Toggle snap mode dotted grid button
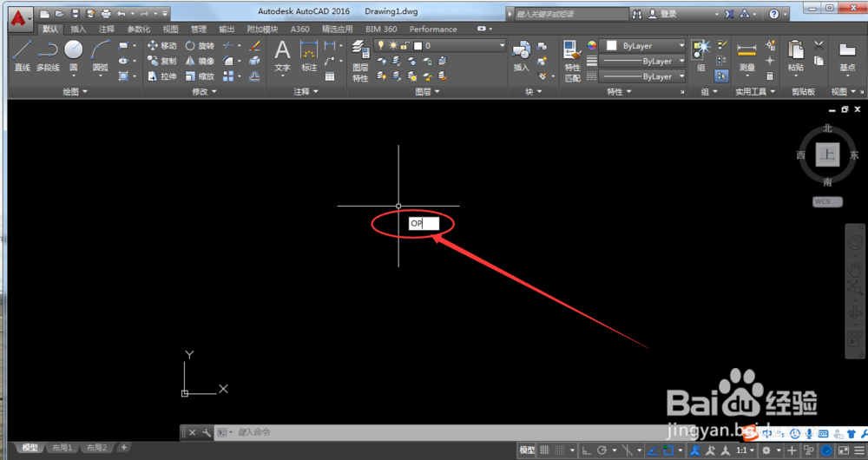Image resolution: width=868 pixels, height=460 pixels. (x=560, y=450)
